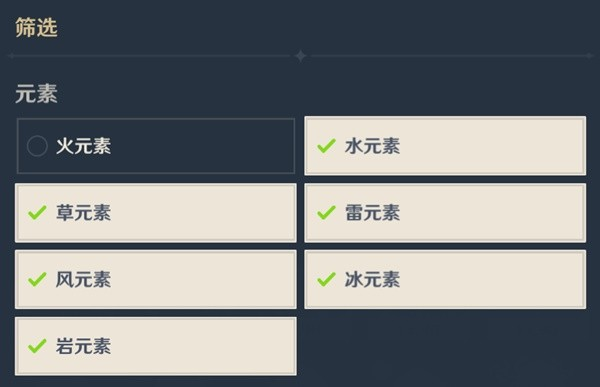Turn off the 冰元素 filter
Viewport: 600px width, 387px height.
point(445,279)
